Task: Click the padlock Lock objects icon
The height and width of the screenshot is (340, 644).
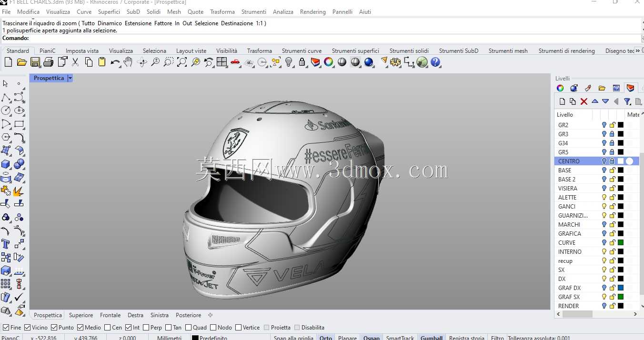Action: 302,62
